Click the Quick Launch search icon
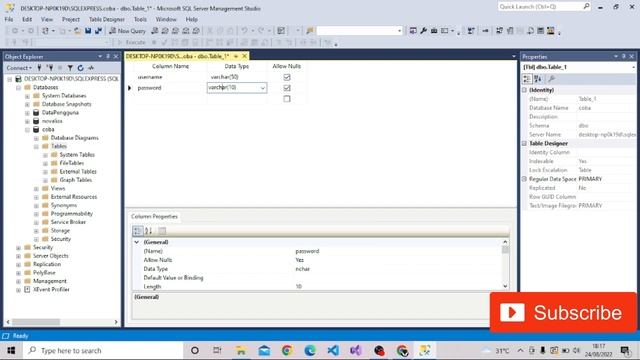640x360 pixels. 586,7
